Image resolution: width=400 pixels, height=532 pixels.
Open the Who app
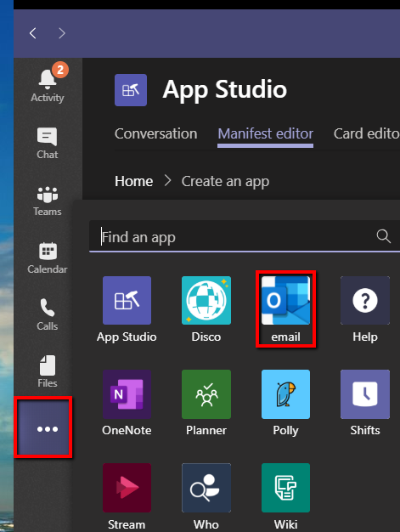[x=206, y=496]
